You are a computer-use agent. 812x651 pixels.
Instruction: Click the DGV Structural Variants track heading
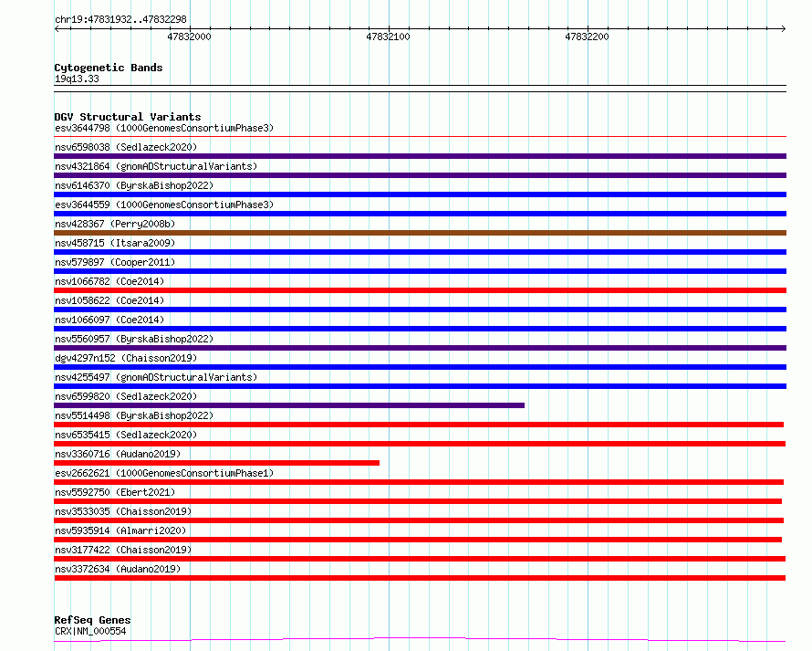[x=128, y=117]
